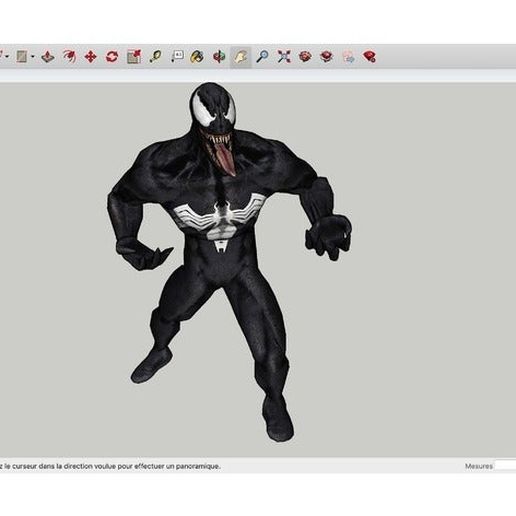The height and width of the screenshot is (516, 516).
Task: Open the Extension Warehouse
Action: 327,57
